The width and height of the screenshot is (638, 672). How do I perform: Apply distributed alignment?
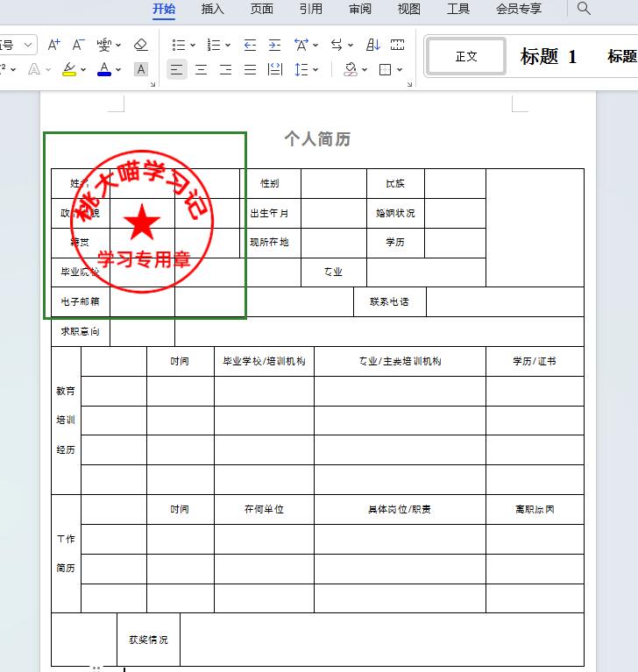pos(274,69)
